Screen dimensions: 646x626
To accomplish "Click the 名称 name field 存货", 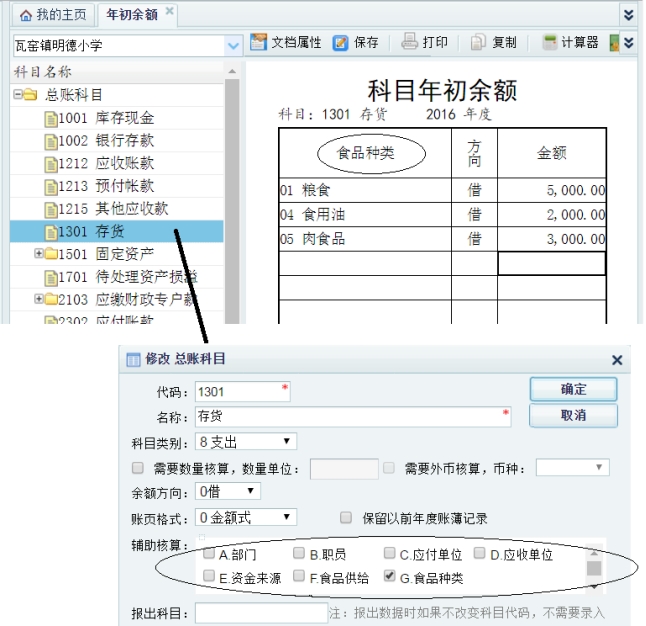I will click(x=353, y=416).
